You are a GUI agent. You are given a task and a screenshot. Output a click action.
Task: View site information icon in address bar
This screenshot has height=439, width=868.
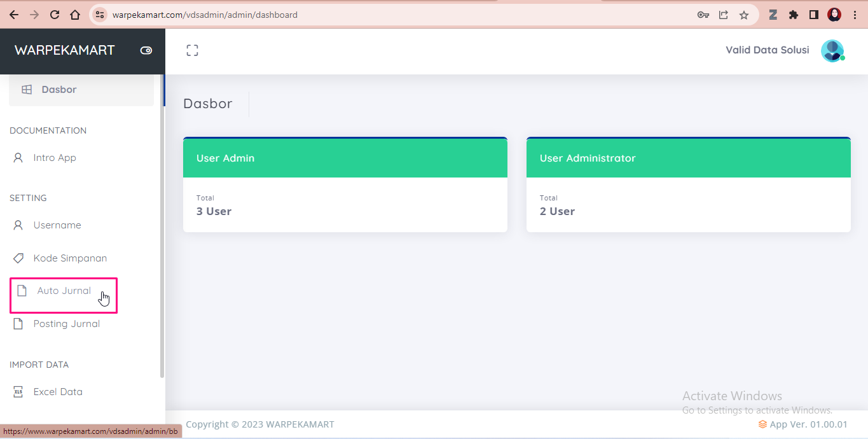99,15
